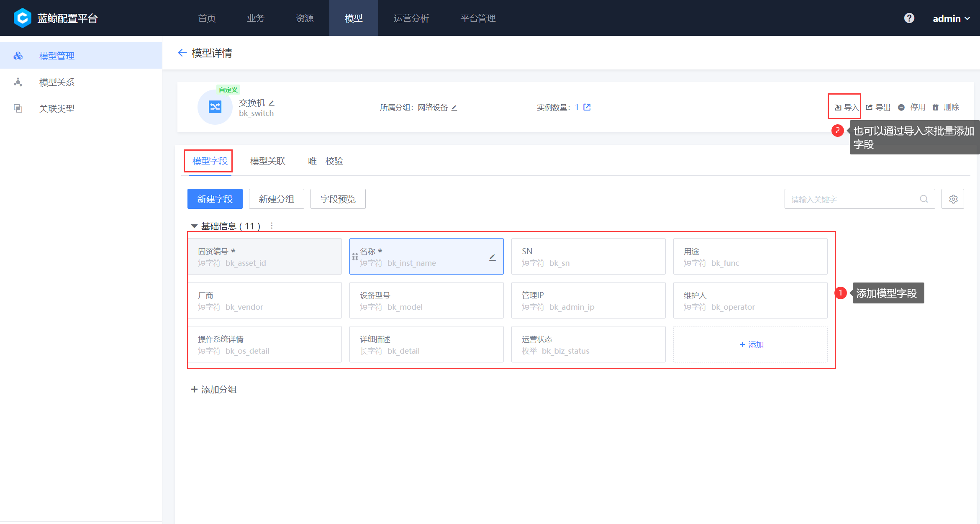Click + 添加分组 link
This screenshot has width=980, height=524.
pos(214,390)
